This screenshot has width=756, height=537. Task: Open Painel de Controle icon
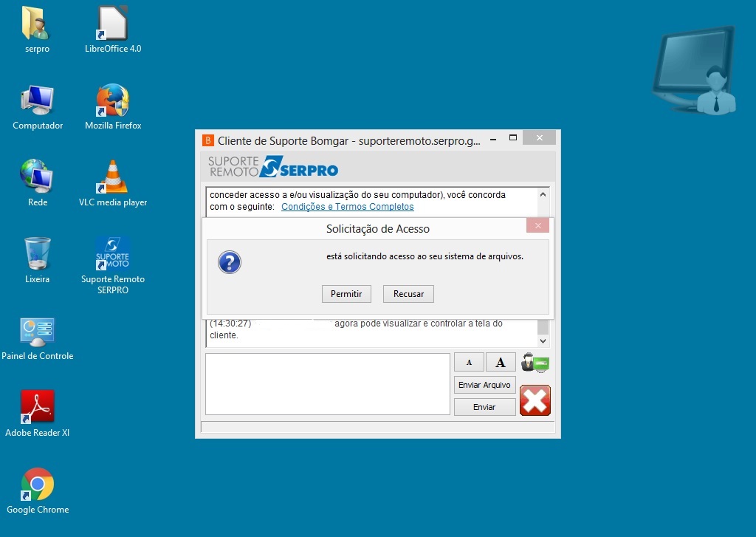click(x=37, y=331)
